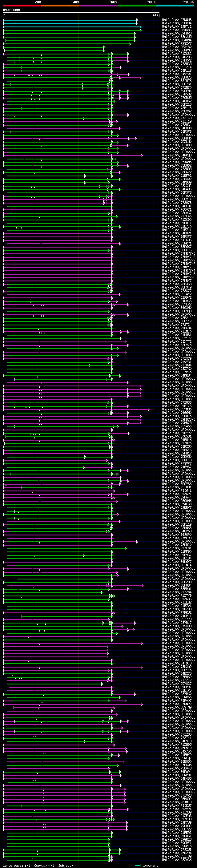
Task: Select hit label UniRef100_B0CFN4
Action: (176, 91)
